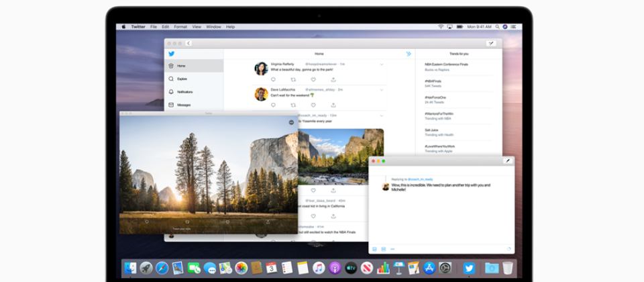This screenshot has height=282, width=644.
Task: Click the reply text in compose window
Action: point(441,187)
